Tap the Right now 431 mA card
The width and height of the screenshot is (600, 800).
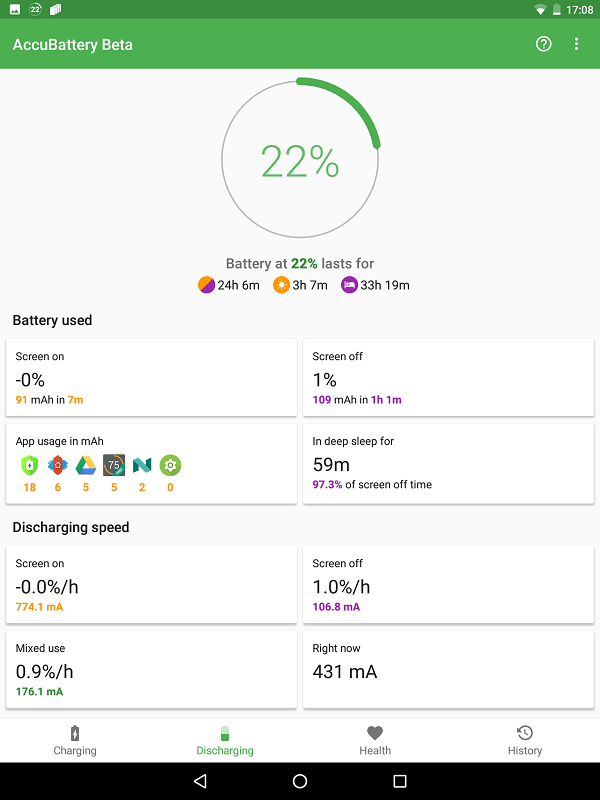click(448, 669)
